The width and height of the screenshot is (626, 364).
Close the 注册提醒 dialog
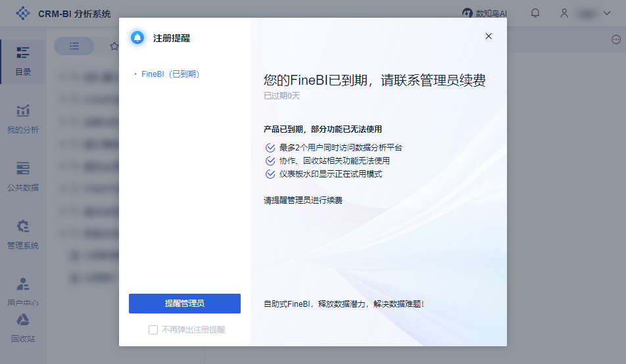pyautogui.click(x=489, y=36)
